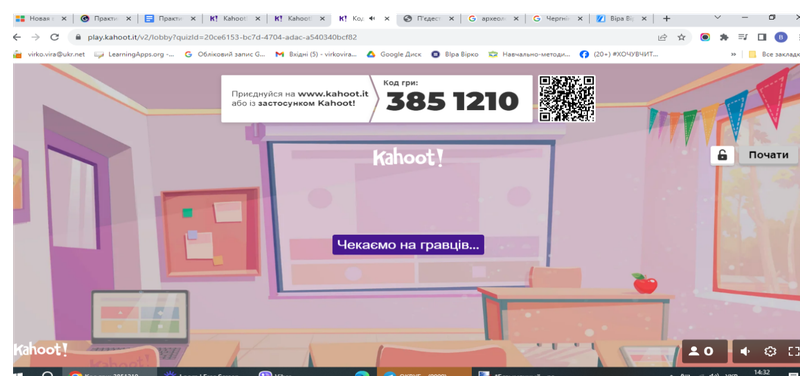Viewport: 800px width, 376px height.
Task: Click the Почати start button
Action: (x=768, y=155)
